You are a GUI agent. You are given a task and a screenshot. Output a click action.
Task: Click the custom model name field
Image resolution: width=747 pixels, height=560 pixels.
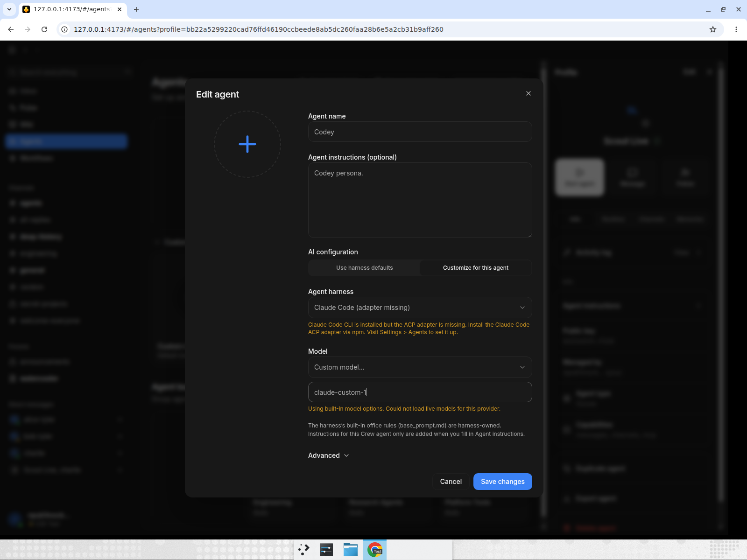click(x=420, y=392)
